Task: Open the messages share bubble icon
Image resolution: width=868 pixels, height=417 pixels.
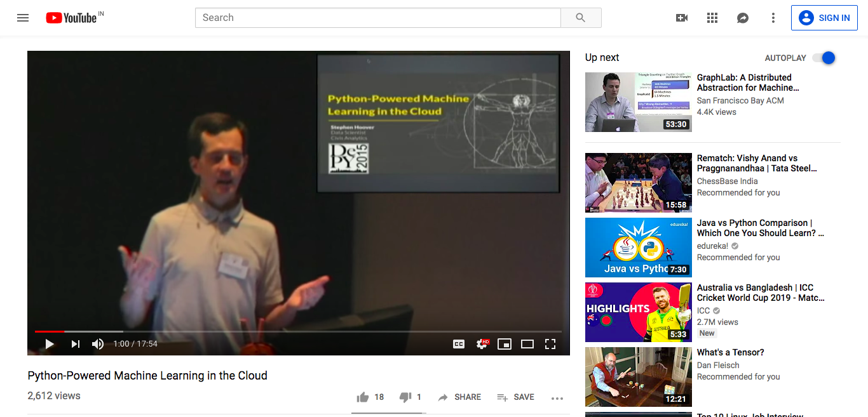Action: pos(743,18)
